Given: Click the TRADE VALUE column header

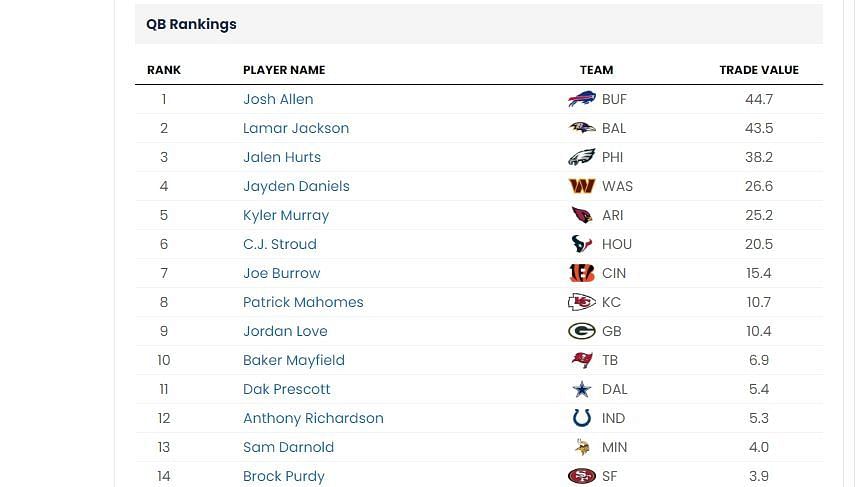Looking at the screenshot, I should pyautogui.click(x=759, y=70).
